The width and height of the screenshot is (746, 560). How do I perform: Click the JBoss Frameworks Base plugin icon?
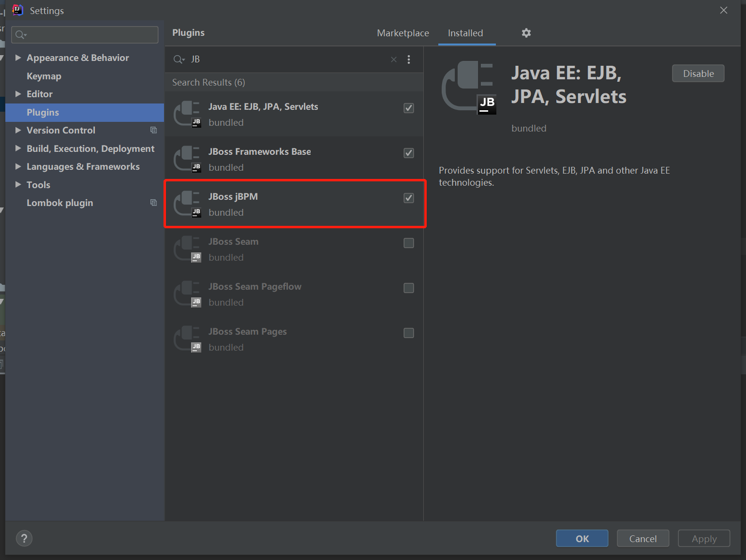pyautogui.click(x=188, y=159)
